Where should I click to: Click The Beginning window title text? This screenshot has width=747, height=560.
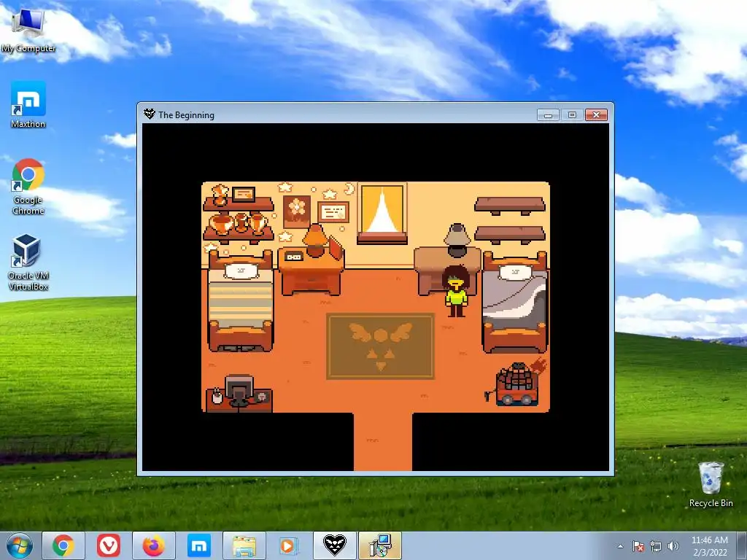tap(186, 114)
